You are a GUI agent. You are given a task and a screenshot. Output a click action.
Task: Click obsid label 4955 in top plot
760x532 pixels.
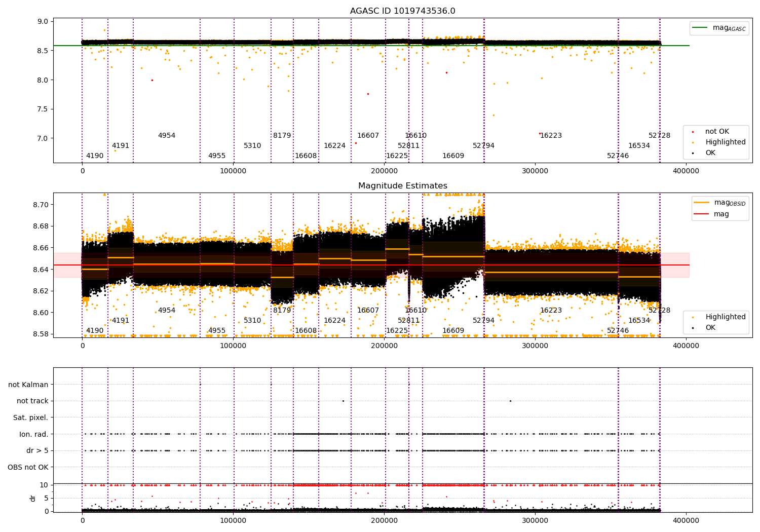[217, 156]
